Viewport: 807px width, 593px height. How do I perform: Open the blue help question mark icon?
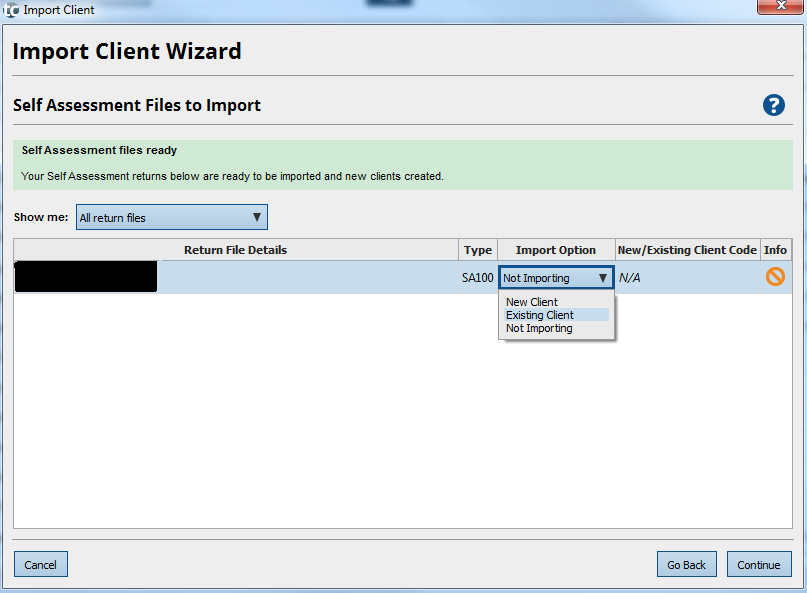click(x=773, y=105)
